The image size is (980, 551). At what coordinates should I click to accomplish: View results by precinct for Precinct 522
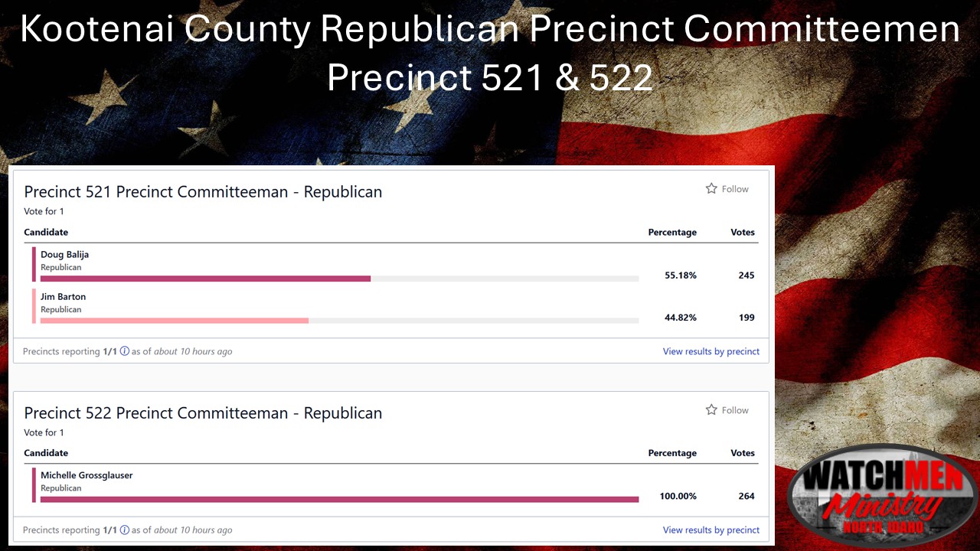point(711,530)
